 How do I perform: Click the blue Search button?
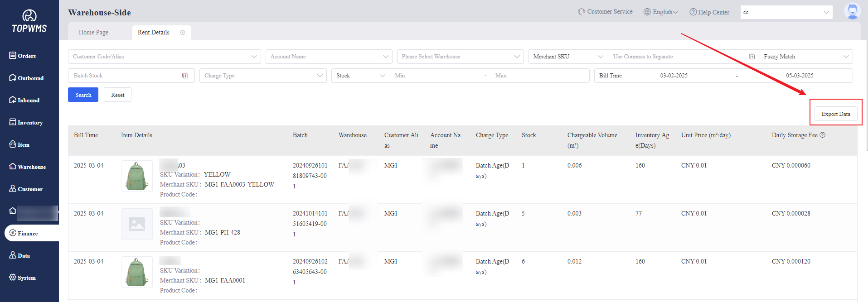(83, 95)
